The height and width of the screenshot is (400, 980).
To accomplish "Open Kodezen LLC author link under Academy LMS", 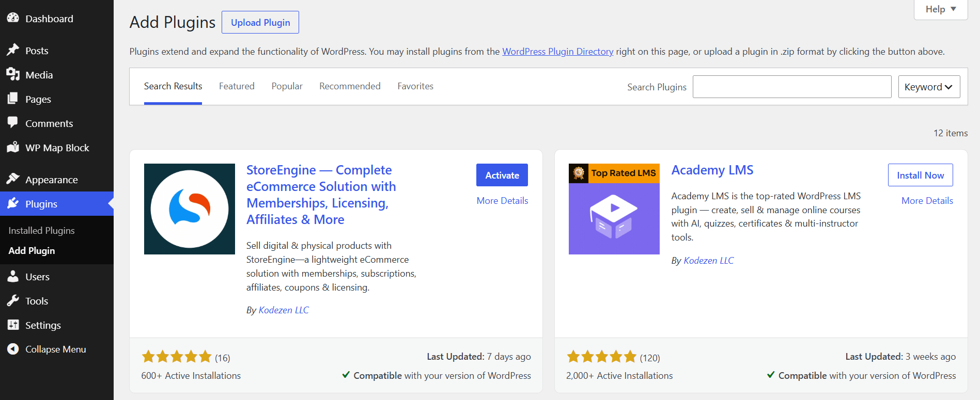I will pos(709,261).
